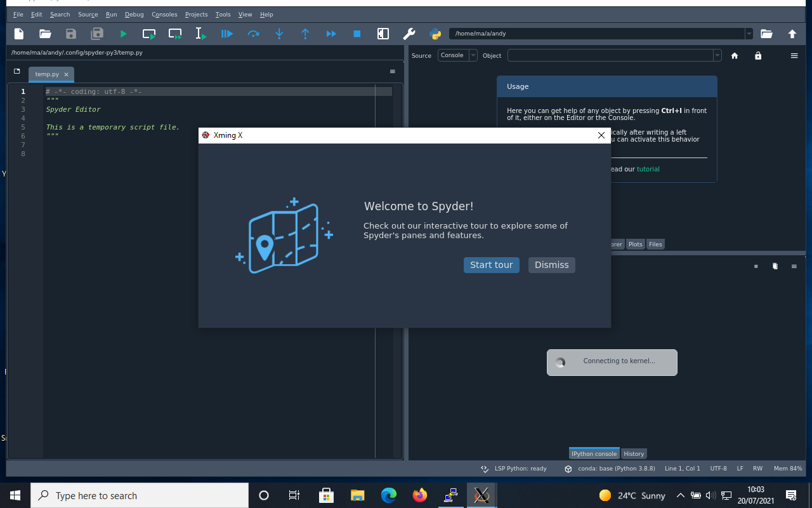This screenshot has height=508, width=812.
Task: Interrupt kernel stop icon in console
Action: [x=756, y=267]
